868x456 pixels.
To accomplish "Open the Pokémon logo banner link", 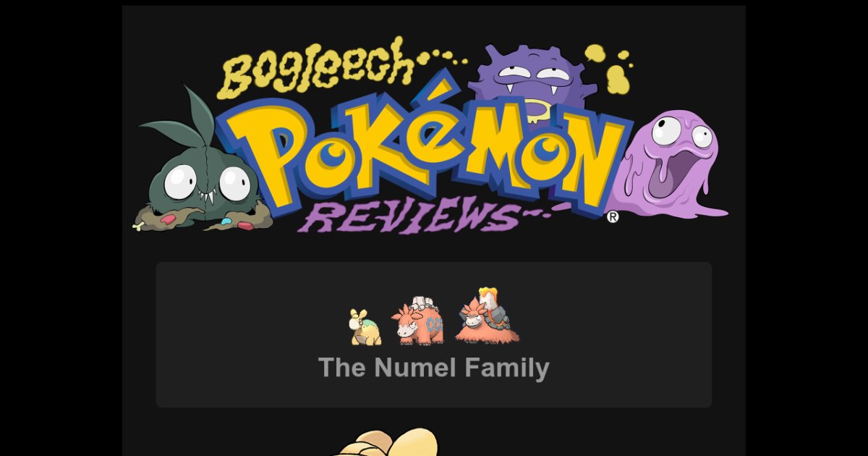I will point(433,138).
